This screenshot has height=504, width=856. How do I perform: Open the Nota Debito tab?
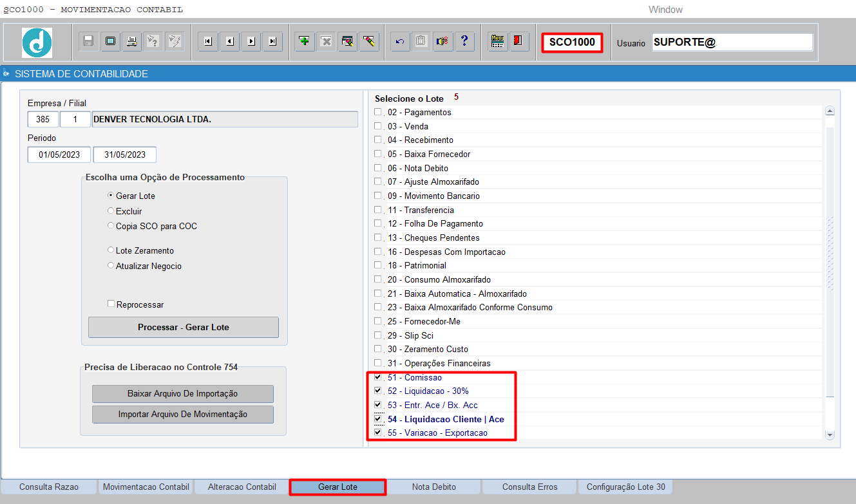click(x=433, y=487)
